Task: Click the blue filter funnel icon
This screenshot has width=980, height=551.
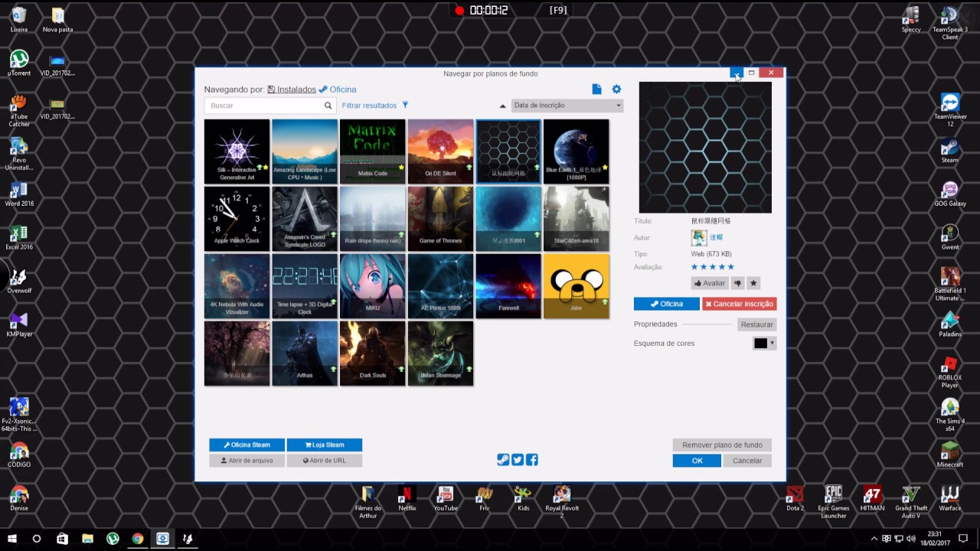Action: pos(405,106)
